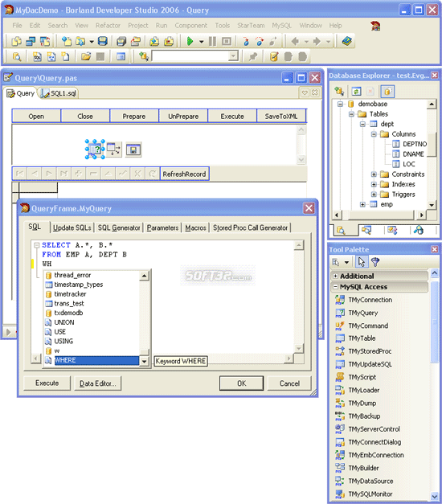Select UNION in the completion list
The image size is (442, 504).
click(x=92, y=322)
